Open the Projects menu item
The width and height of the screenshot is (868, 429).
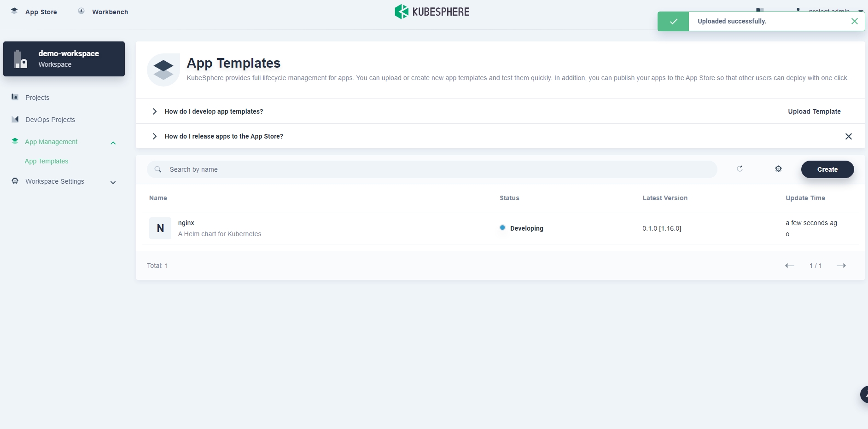[37, 98]
